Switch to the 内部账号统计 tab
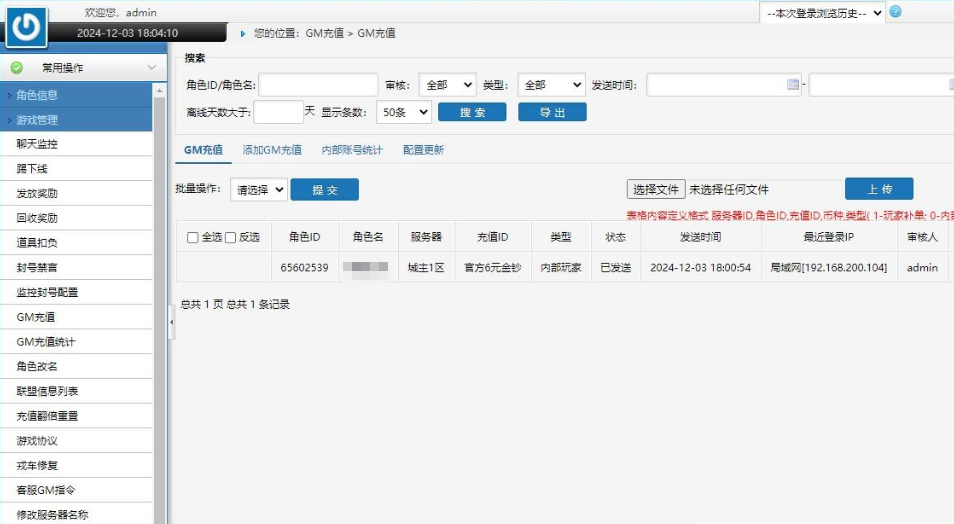This screenshot has width=954, height=524. coord(352,150)
